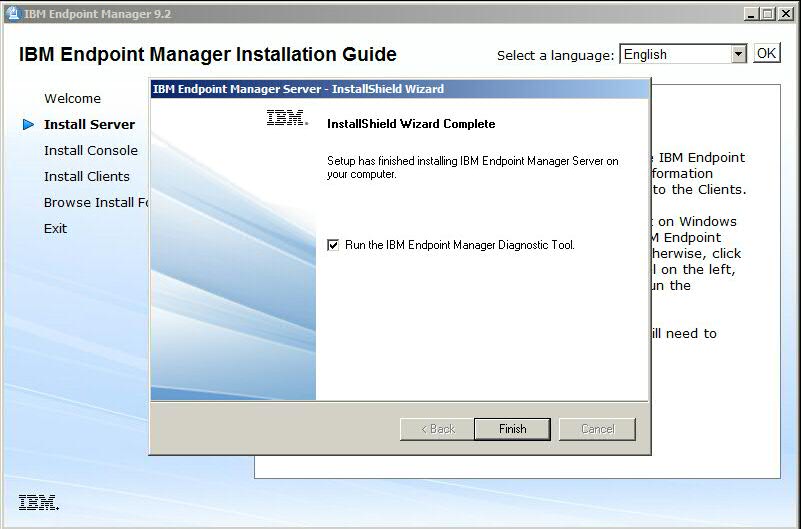Uncheck Run the IBM Endpoint Manager Diagnostic Tool

click(x=333, y=245)
